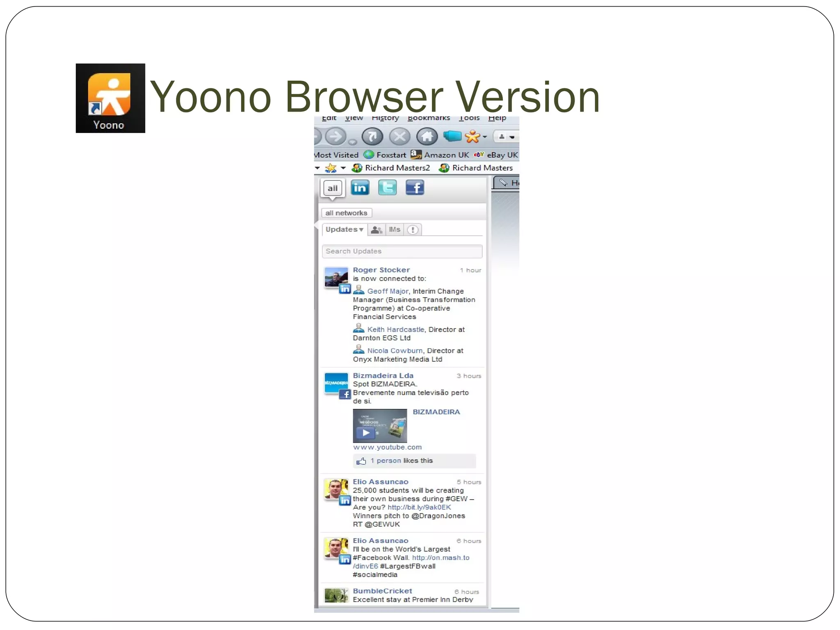
Task: Click the '3 hours' timestamp
Action: [469, 376]
